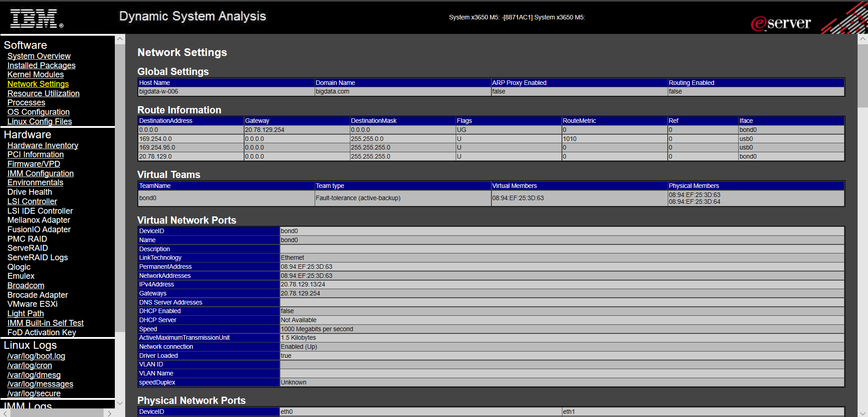This screenshot has width=868, height=417.
Task: View PCI Information
Action: (x=35, y=155)
